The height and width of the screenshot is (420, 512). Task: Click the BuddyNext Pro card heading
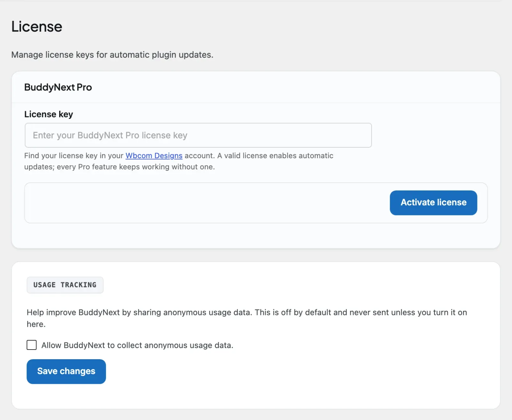pyautogui.click(x=58, y=87)
